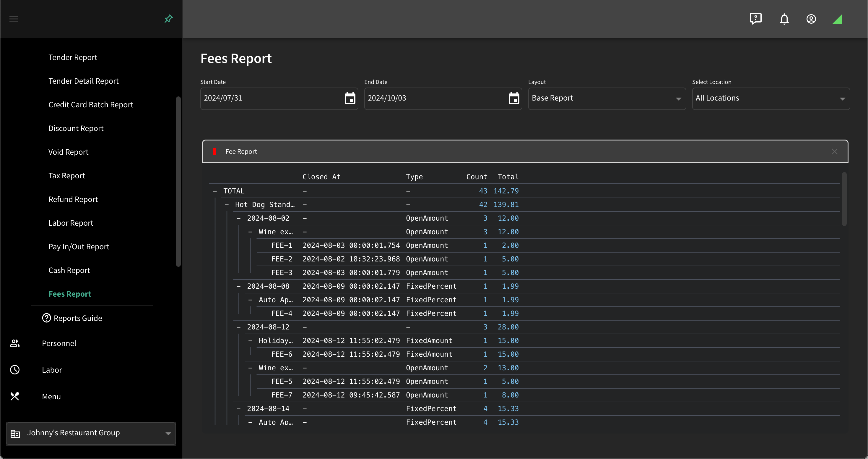The width and height of the screenshot is (868, 459).
Task: Open the End Date calendar picker
Action: tap(513, 98)
